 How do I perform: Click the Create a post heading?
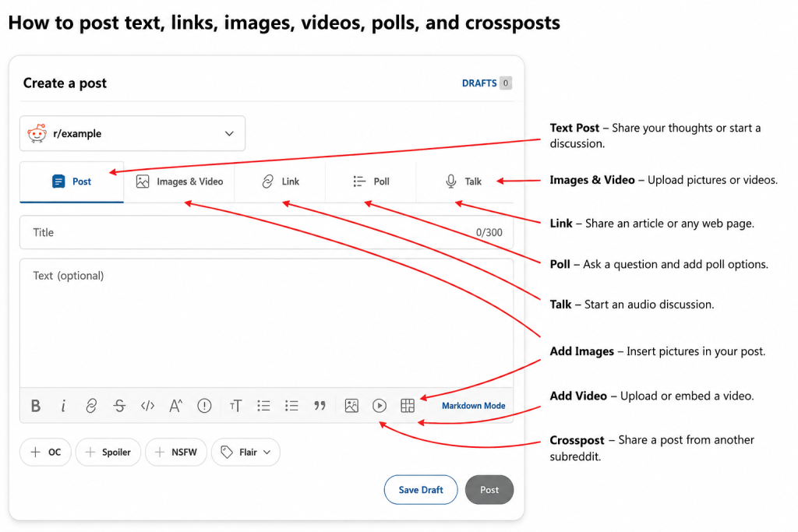(x=65, y=83)
